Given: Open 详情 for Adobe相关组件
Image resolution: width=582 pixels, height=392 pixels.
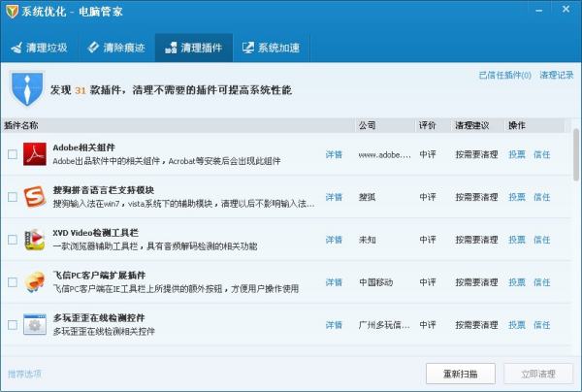Looking at the screenshot, I should point(334,154).
